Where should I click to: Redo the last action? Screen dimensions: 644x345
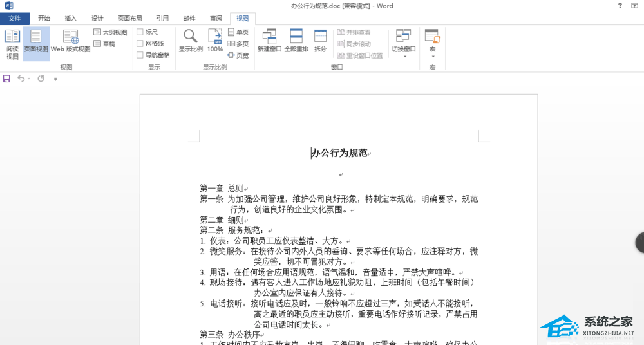(41, 79)
